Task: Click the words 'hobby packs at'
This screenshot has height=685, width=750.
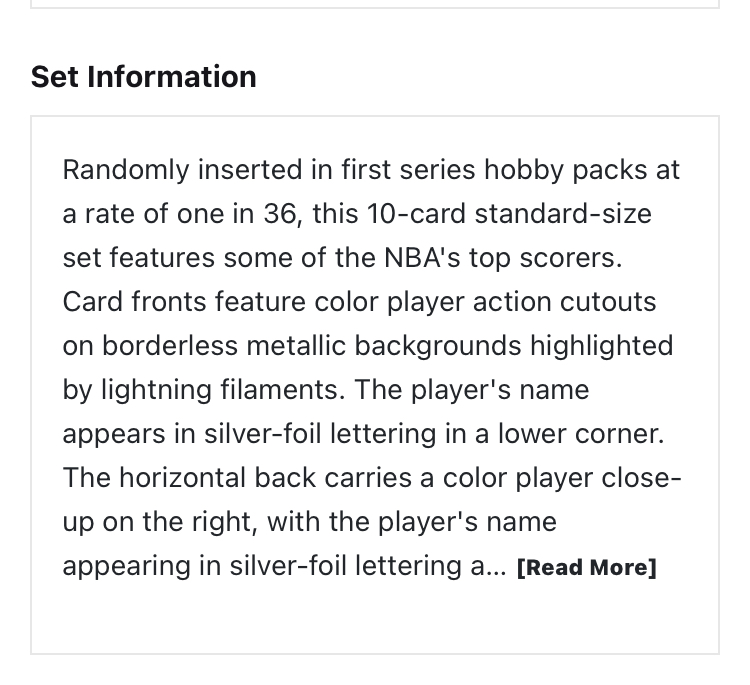Action: 582,170
